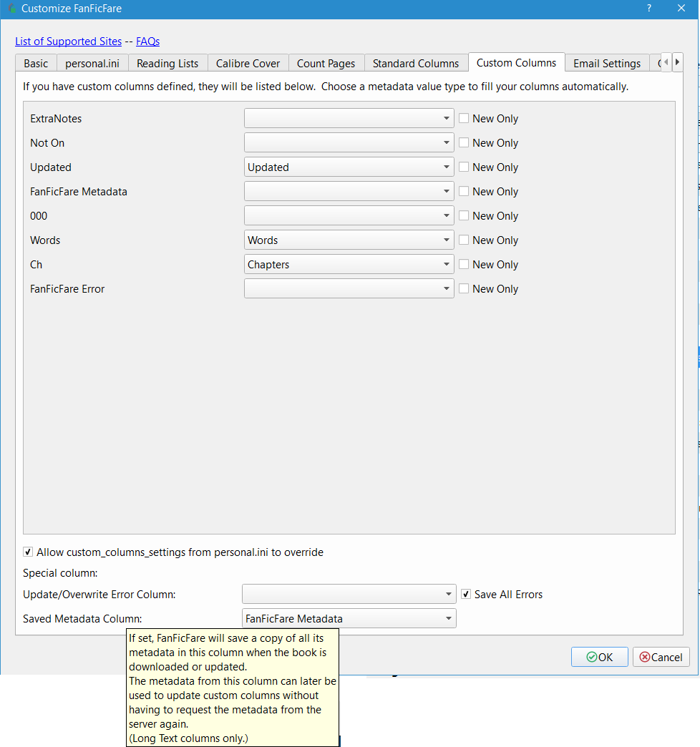Open List of Supported Sites link
This screenshot has height=747, width=700.
tap(69, 41)
